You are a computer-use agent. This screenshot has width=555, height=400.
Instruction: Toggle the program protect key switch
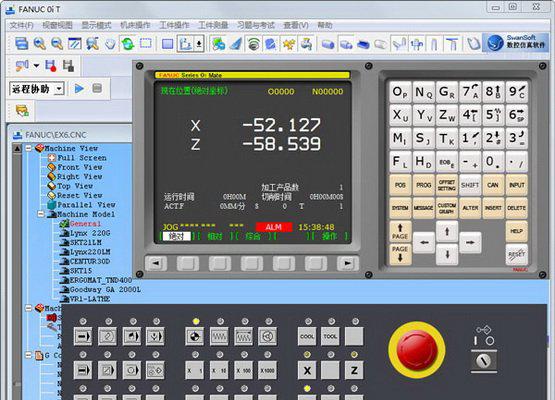tap(484, 361)
